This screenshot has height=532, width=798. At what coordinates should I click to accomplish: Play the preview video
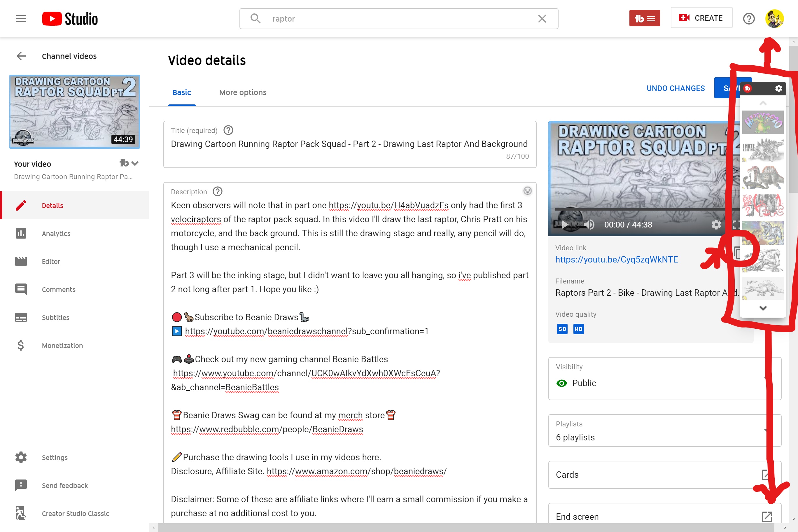(565, 225)
